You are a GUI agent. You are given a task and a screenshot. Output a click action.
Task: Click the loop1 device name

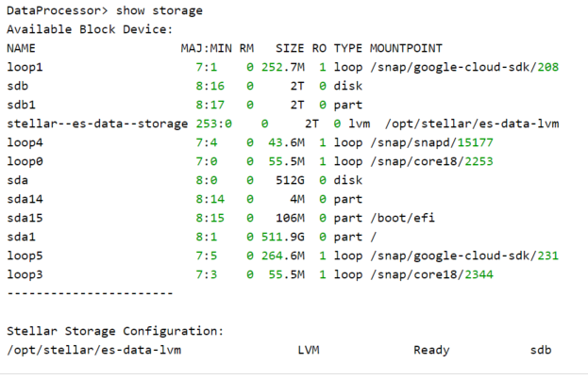point(25,67)
